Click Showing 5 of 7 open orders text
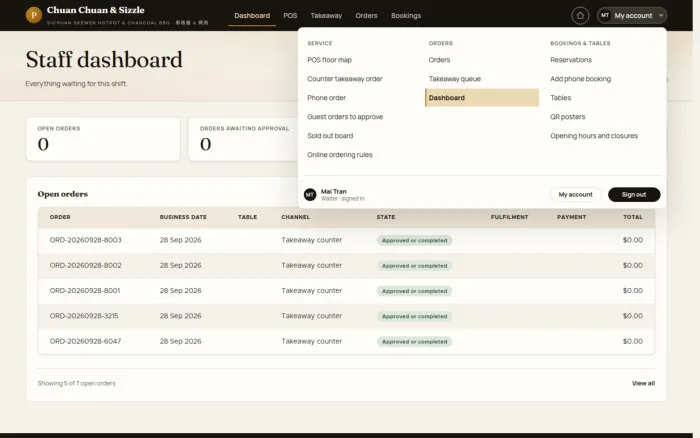Viewport: 700px width, 438px height. 76,383
